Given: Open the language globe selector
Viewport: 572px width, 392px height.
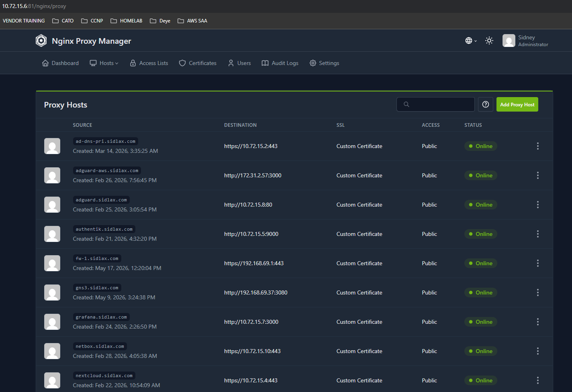Looking at the screenshot, I should click(x=471, y=41).
